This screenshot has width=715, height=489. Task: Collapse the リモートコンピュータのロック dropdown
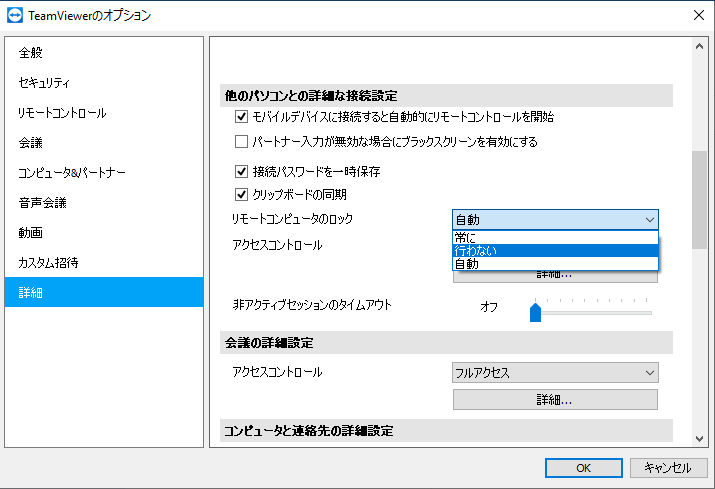pyautogui.click(x=555, y=220)
